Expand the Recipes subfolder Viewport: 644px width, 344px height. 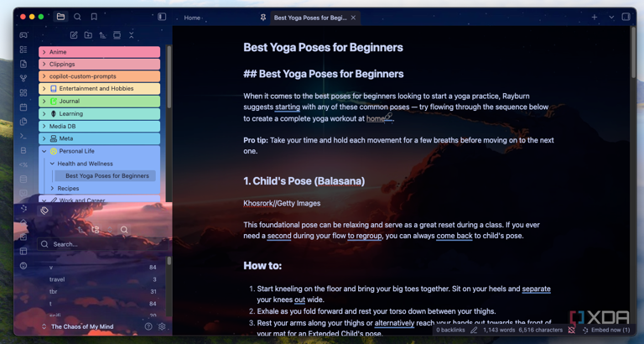52,189
